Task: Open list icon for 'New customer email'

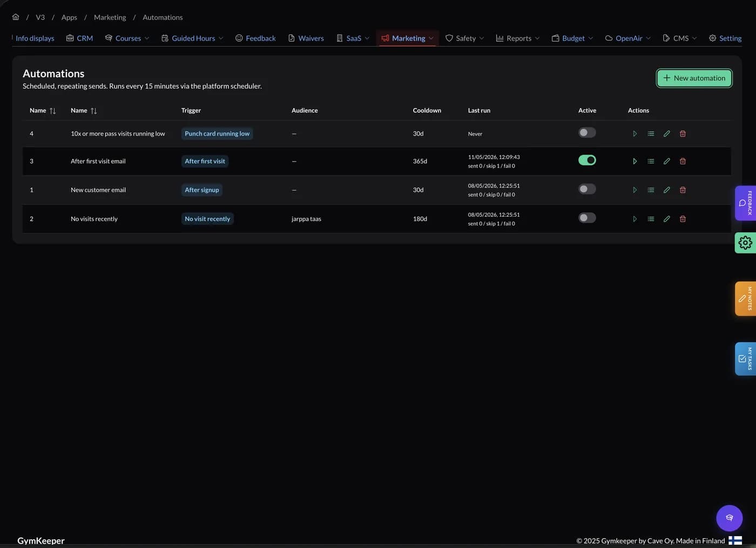Action: click(x=651, y=190)
